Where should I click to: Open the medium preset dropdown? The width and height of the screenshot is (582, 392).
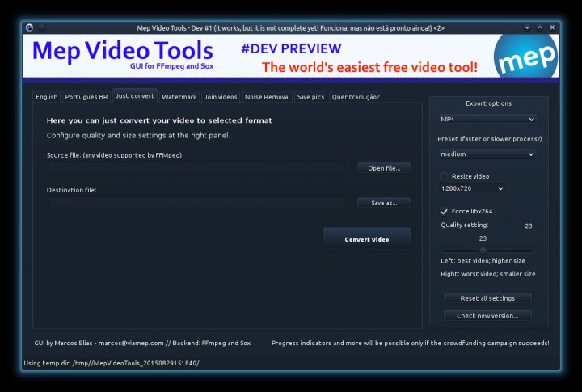point(487,154)
